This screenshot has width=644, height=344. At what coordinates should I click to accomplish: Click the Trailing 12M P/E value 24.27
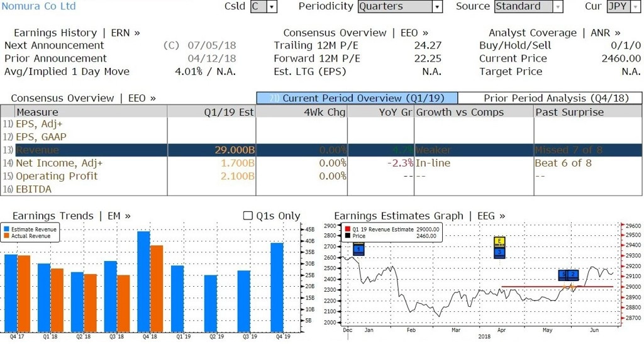coord(428,45)
